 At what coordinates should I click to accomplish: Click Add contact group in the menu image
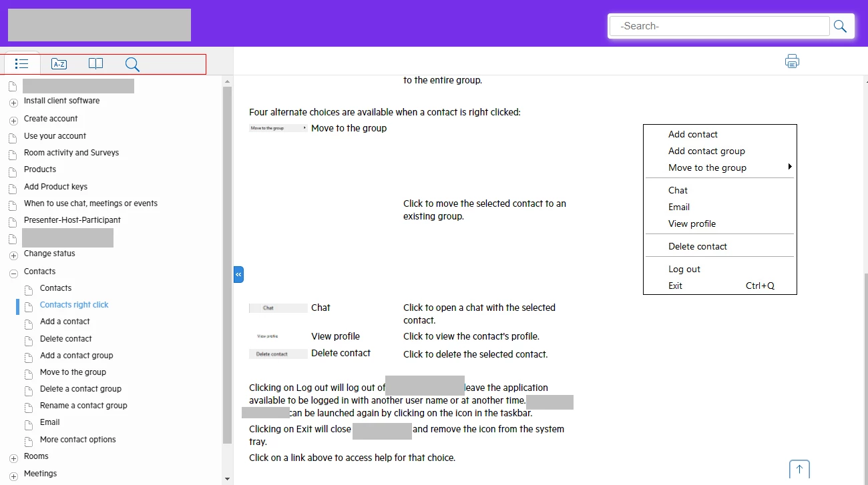tap(706, 151)
